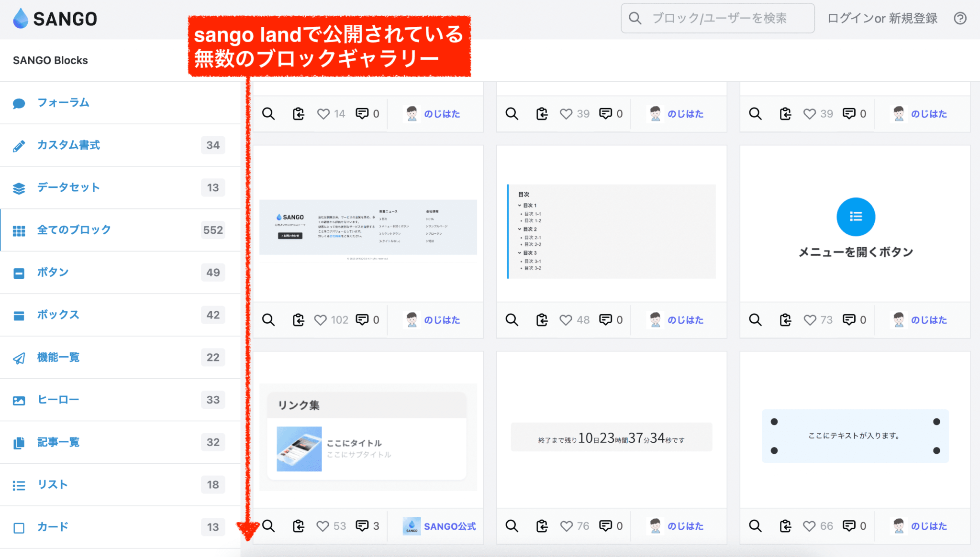980x557 pixels.
Task: Copy the 目次 block using the clipboard icon
Action: (542, 320)
